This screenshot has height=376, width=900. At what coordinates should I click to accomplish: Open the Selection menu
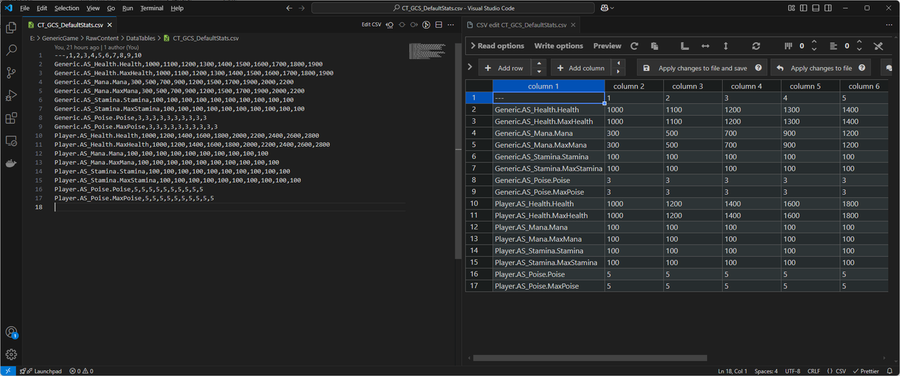pos(67,8)
